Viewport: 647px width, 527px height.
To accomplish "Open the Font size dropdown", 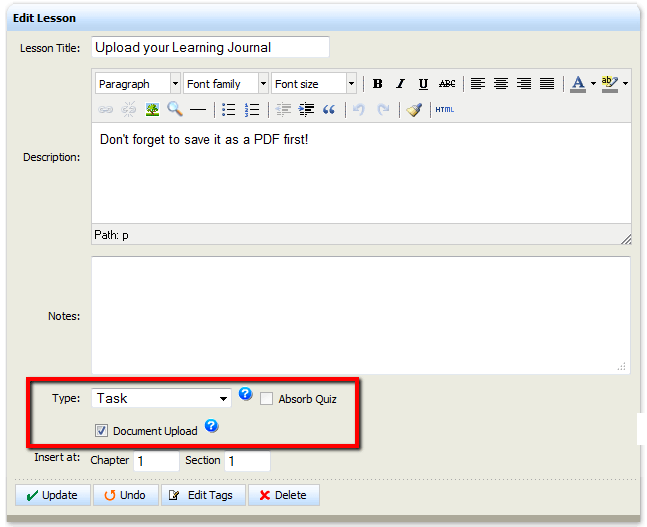I will click(314, 84).
